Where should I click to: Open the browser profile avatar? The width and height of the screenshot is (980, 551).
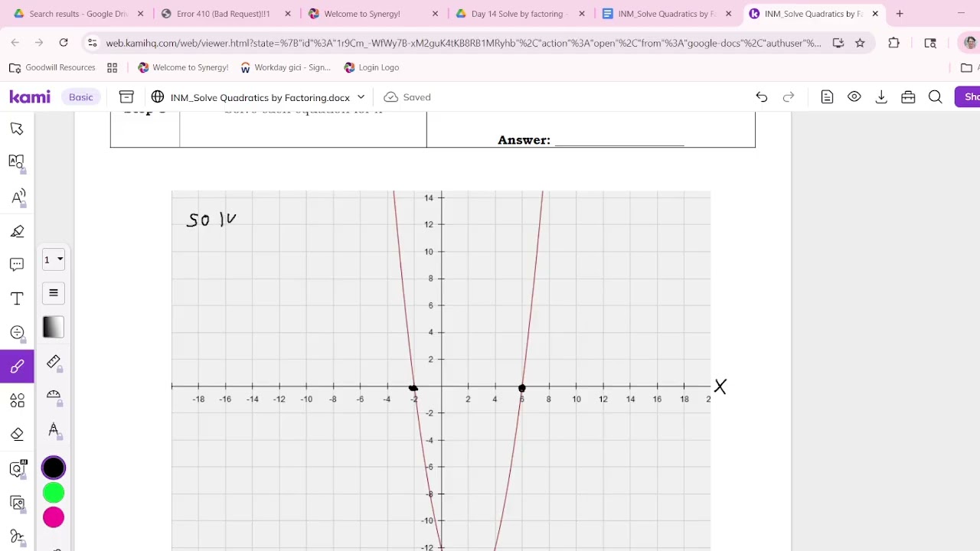970,43
